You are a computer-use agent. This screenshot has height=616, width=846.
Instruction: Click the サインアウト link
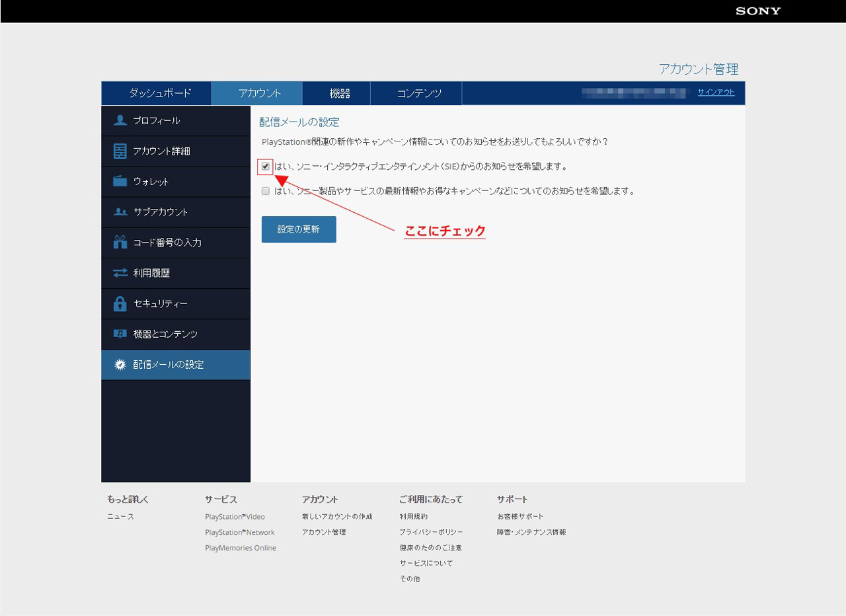[716, 93]
